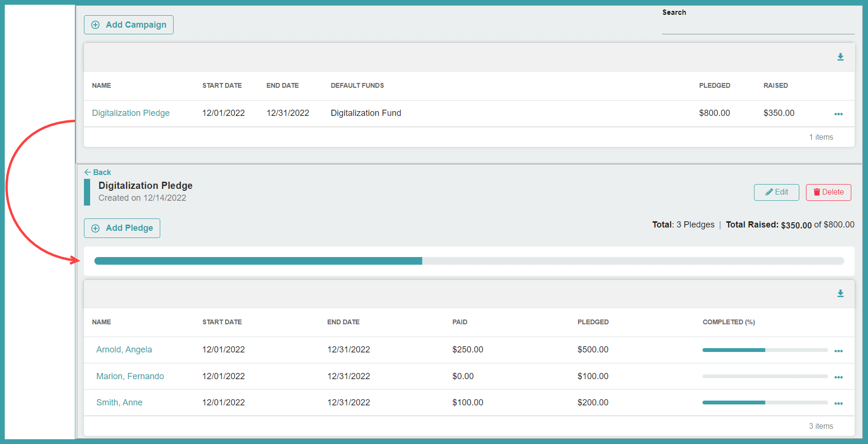Sort pledges table by PLEDGED header
Screen dimensions: 868x444
[x=593, y=322]
